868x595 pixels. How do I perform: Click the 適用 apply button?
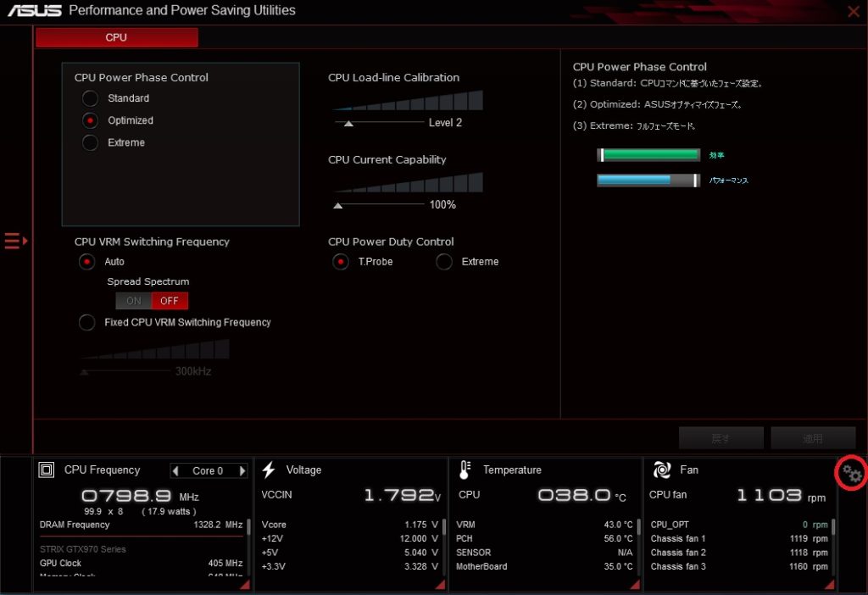coord(813,438)
